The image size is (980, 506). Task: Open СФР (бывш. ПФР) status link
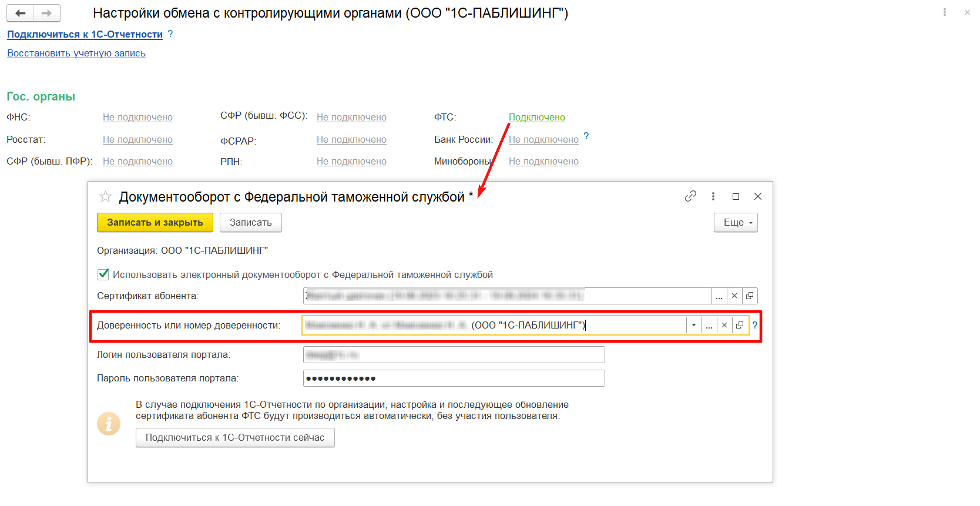137,161
